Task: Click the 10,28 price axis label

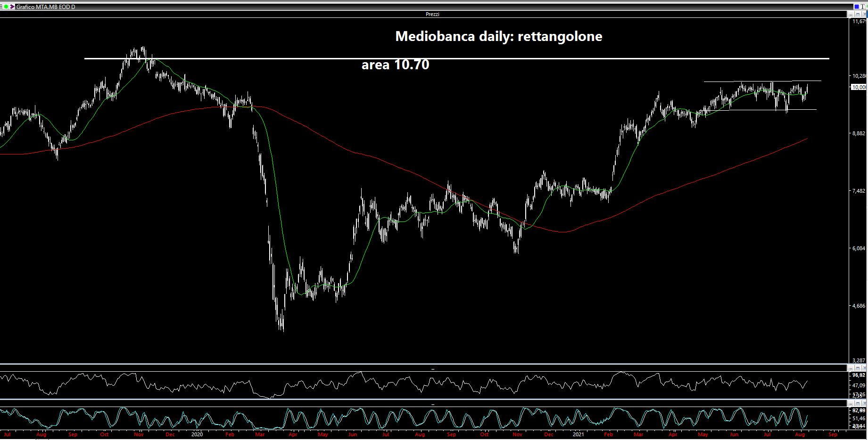Action: 860,76
